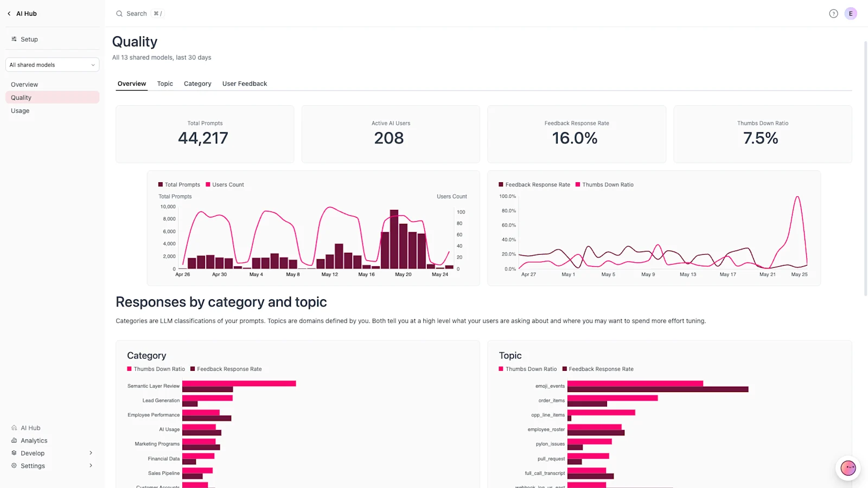The height and width of the screenshot is (488, 868).
Task: Click the Semantic Layer Review category label
Action: 154,386
